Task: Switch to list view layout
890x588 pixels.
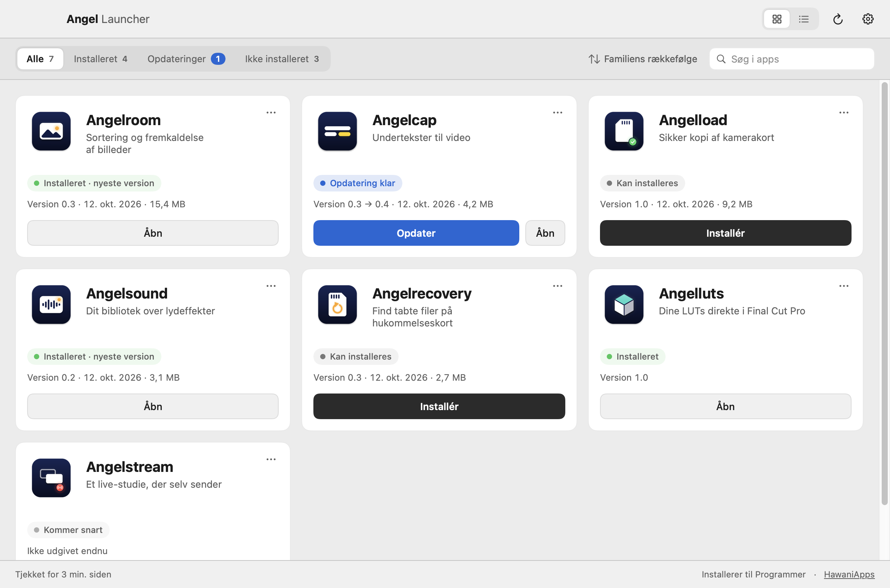Action: coord(804,19)
